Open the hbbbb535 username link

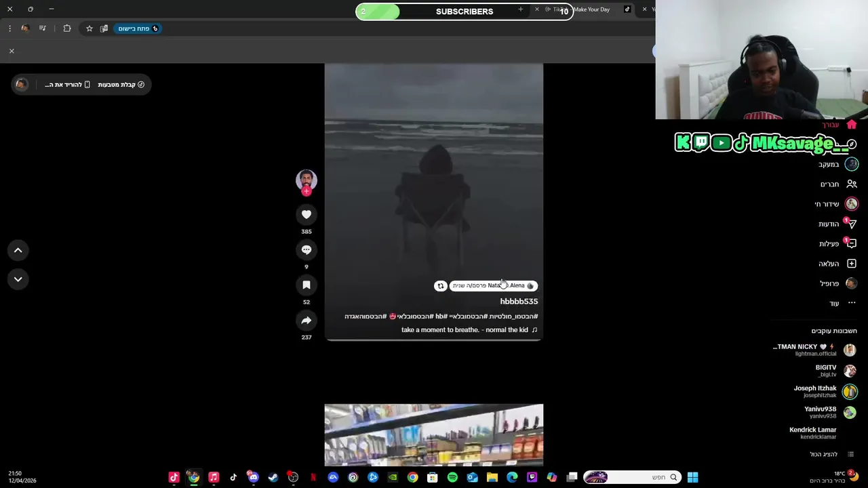tap(519, 302)
